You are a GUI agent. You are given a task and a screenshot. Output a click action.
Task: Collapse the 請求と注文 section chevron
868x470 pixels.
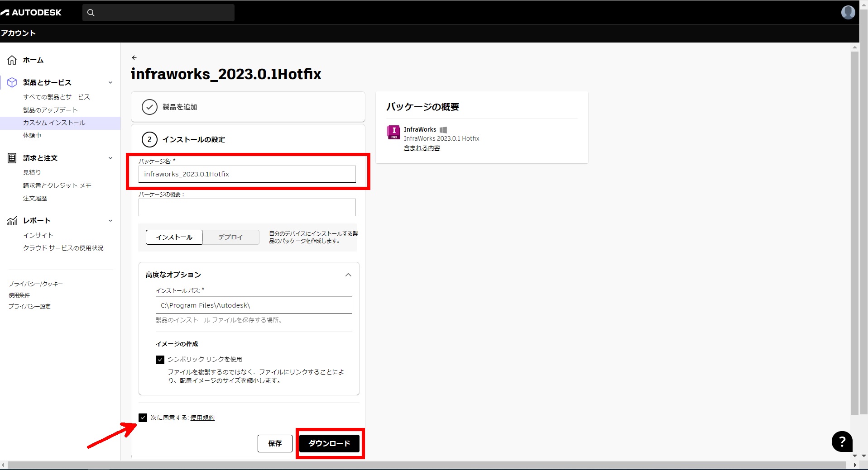coord(110,158)
